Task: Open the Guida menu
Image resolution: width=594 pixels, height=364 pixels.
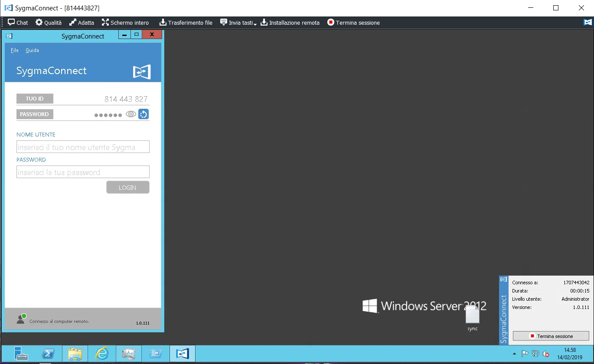Action: click(32, 50)
